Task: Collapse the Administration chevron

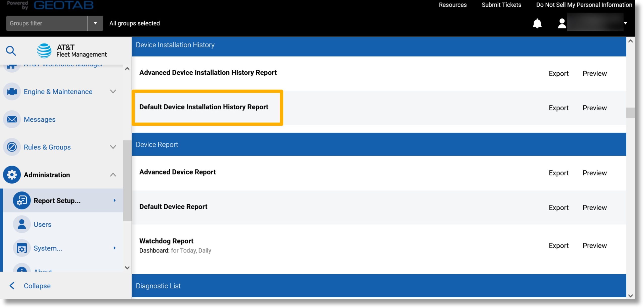Action: tap(113, 175)
